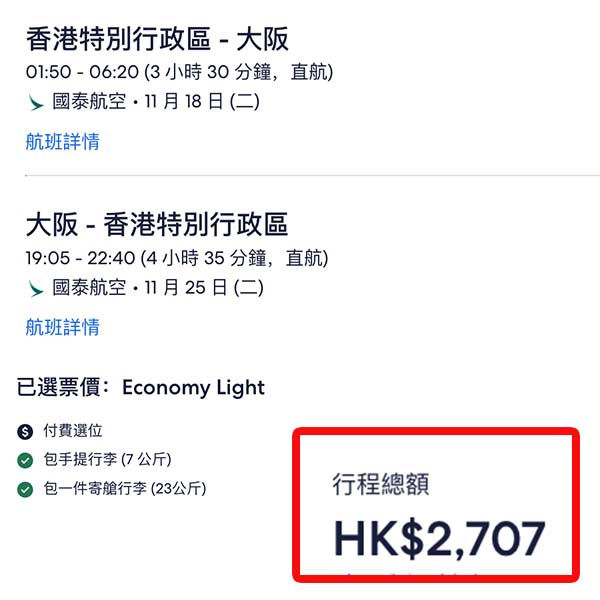This screenshot has height=600, width=600.
Task: Click the dollar icon beside 付費選位
Action: click(25, 432)
